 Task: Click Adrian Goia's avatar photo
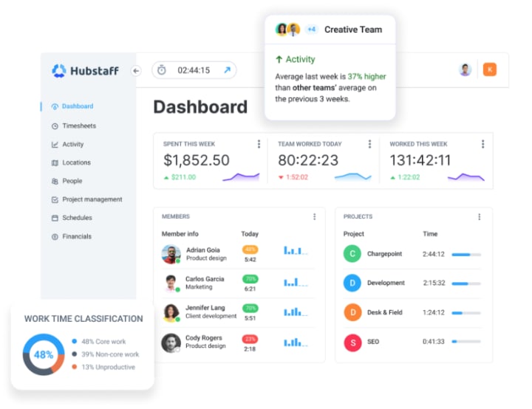171,254
